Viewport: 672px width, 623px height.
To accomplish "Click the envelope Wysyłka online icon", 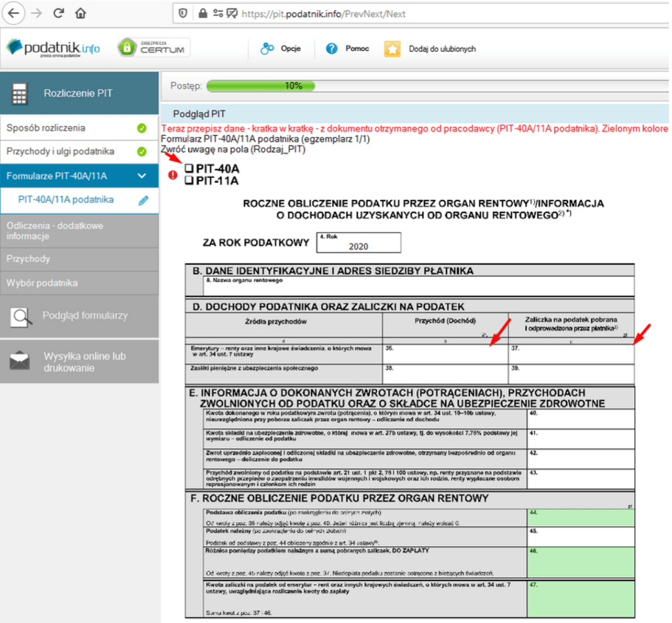I will (x=20, y=361).
